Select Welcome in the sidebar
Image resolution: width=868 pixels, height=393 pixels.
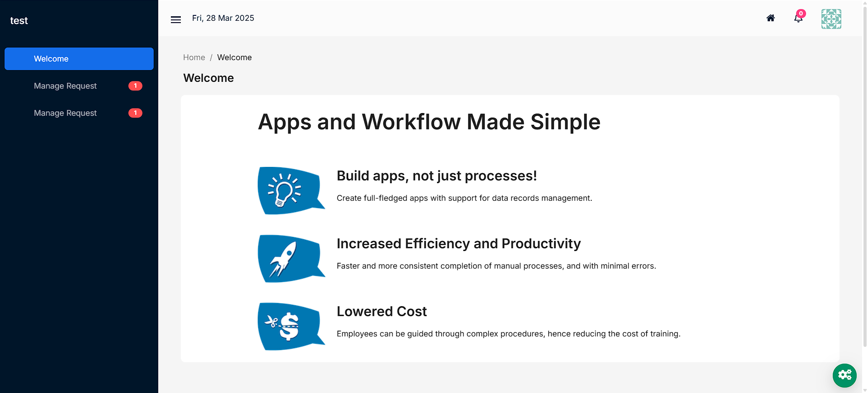79,59
